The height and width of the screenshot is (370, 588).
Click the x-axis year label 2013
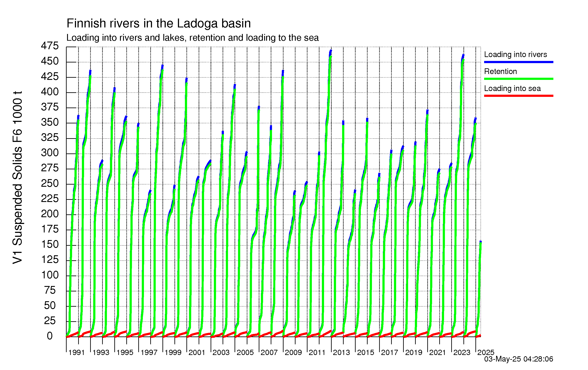(341, 352)
